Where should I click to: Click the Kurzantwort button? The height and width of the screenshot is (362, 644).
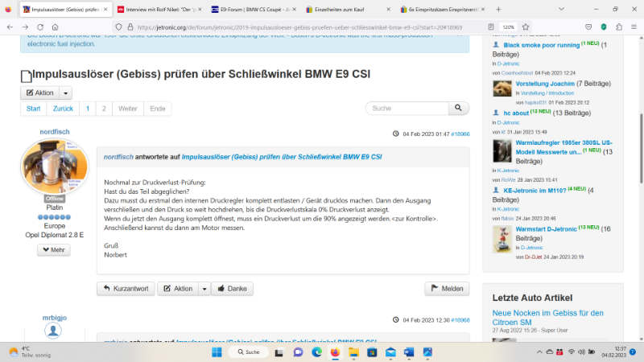click(x=126, y=288)
